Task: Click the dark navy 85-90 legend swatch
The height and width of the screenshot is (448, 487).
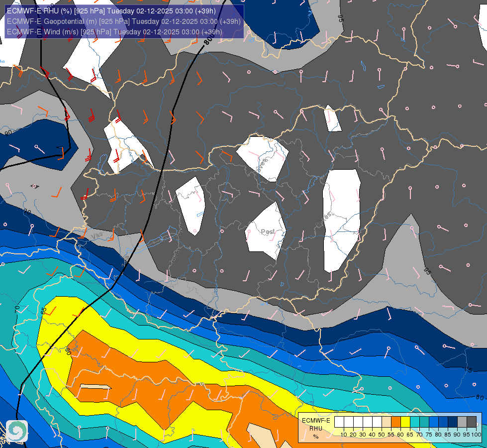Action: 453,422
